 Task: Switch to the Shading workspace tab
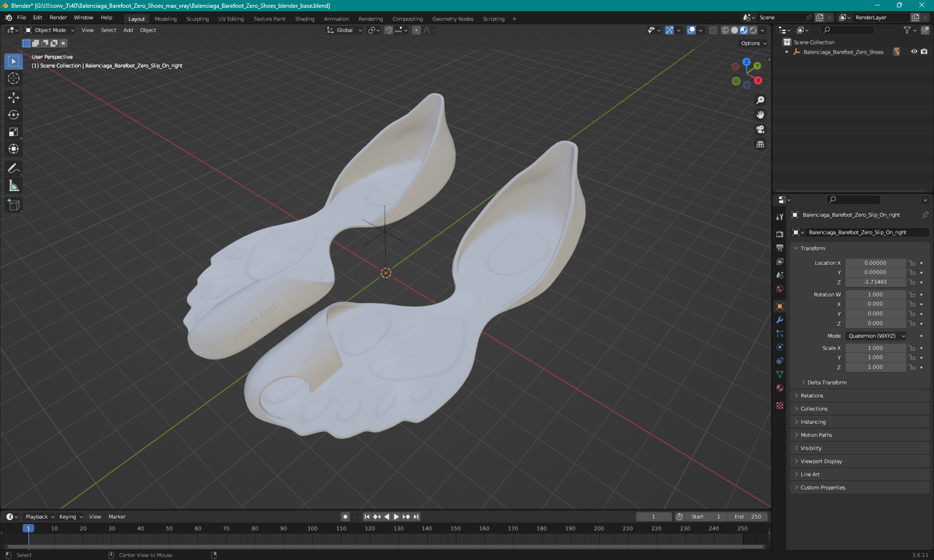305,19
